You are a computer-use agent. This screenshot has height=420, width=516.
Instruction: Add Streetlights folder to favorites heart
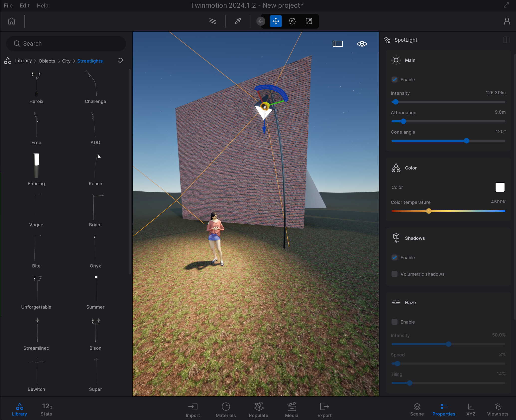(120, 61)
